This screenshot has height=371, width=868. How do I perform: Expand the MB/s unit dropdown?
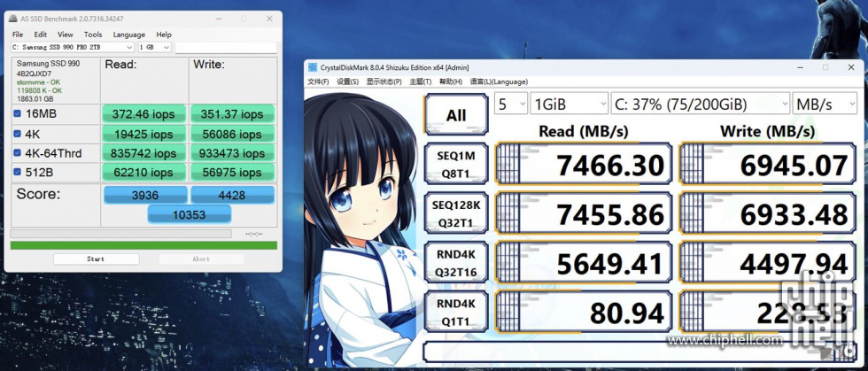pos(825,104)
